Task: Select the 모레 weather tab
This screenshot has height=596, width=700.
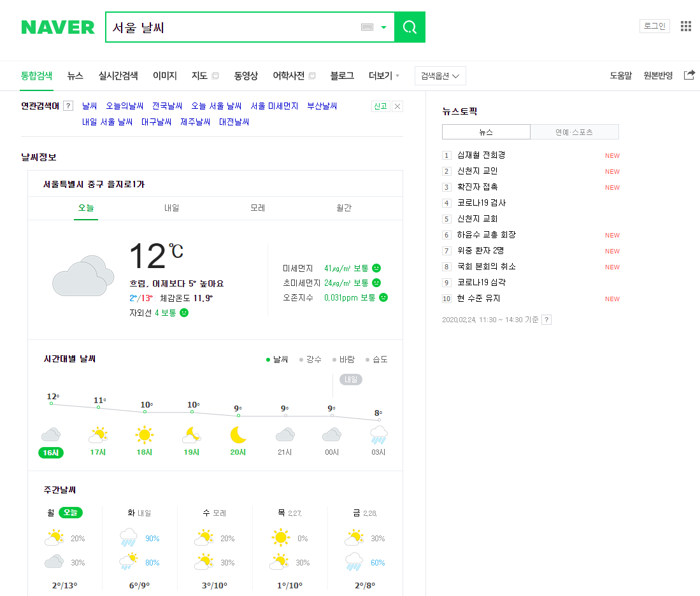Action: (x=257, y=208)
